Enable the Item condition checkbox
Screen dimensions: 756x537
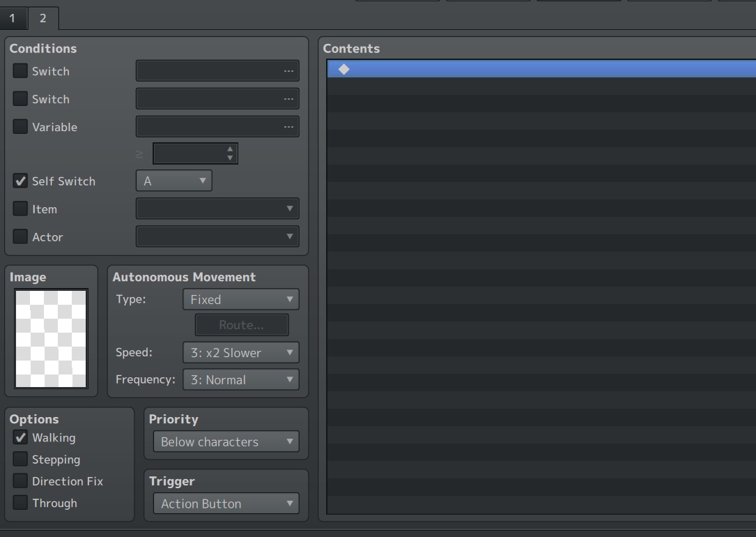20,209
